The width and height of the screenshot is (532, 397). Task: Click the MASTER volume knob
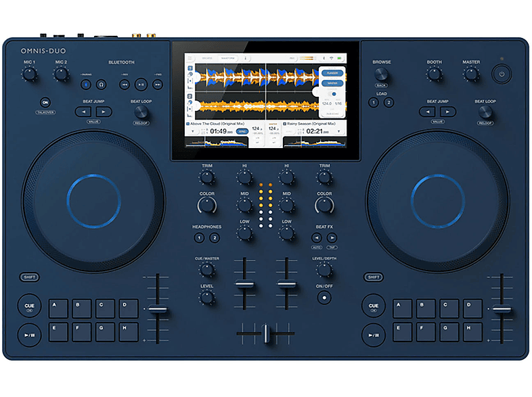(471, 74)
